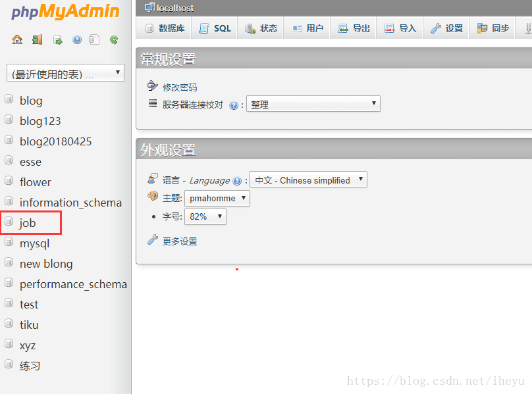This screenshot has height=394, width=532.
Task: Open the documentation page icon beside help
Action: pyautogui.click(x=94, y=40)
